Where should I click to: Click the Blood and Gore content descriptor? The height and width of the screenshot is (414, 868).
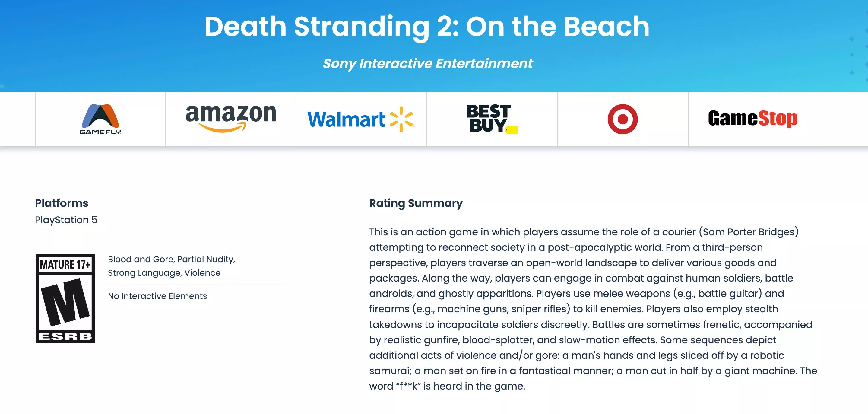click(141, 259)
